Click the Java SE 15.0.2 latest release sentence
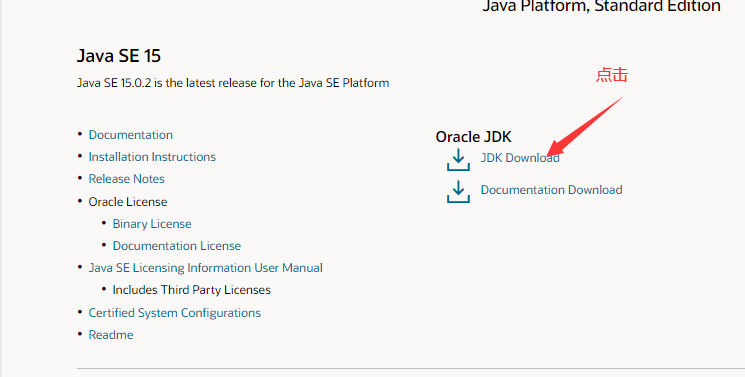This screenshot has width=745, height=377. point(233,83)
